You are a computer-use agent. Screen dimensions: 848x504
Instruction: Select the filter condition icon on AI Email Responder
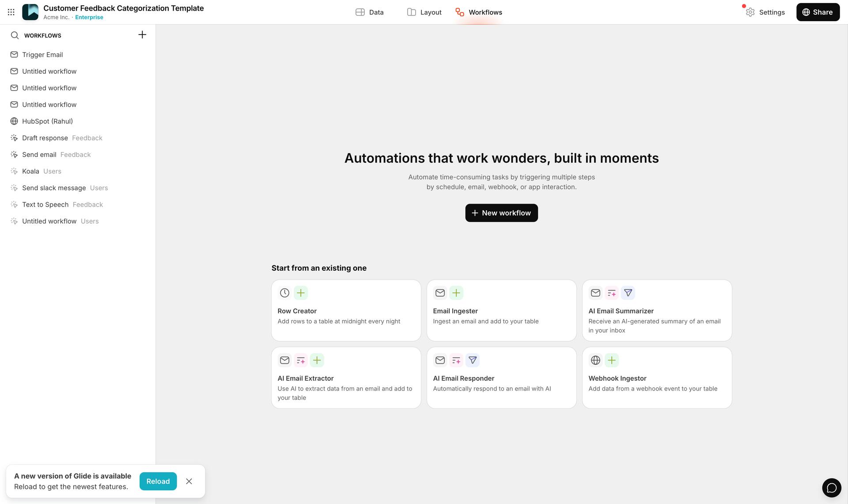[473, 360]
